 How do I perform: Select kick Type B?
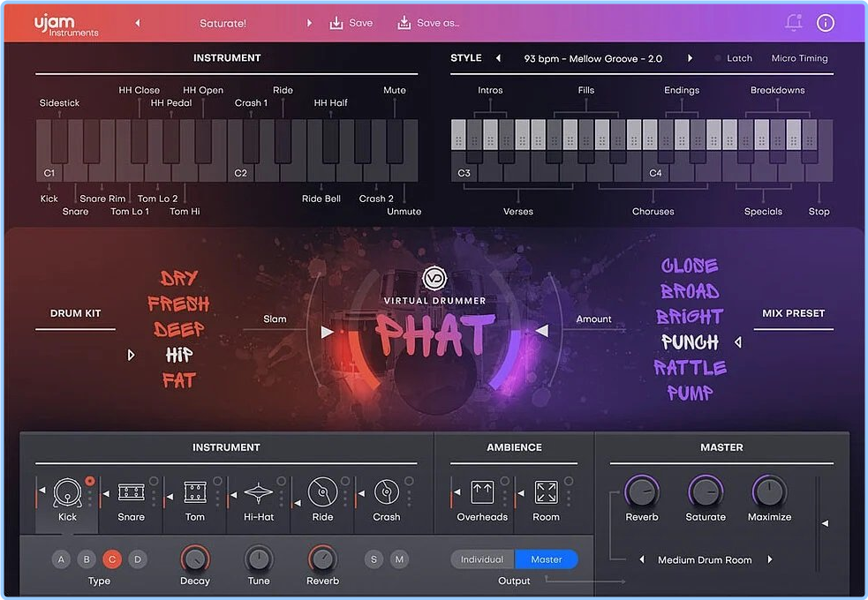coord(87,559)
